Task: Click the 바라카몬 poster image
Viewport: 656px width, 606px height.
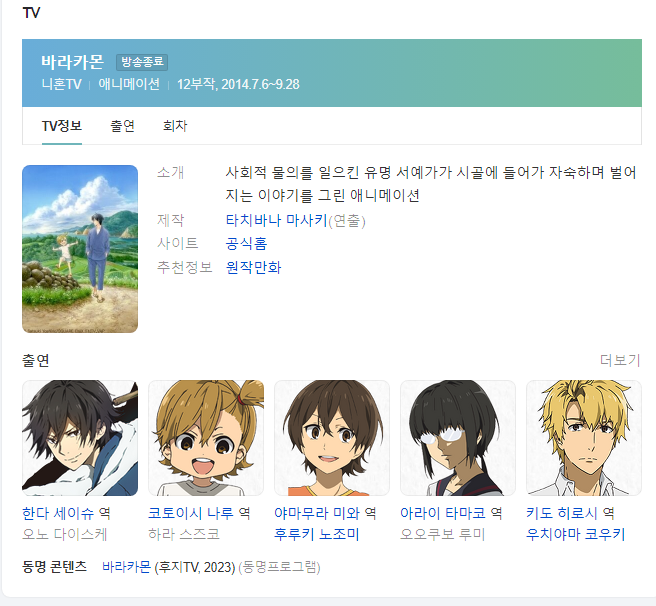Action: click(80, 249)
